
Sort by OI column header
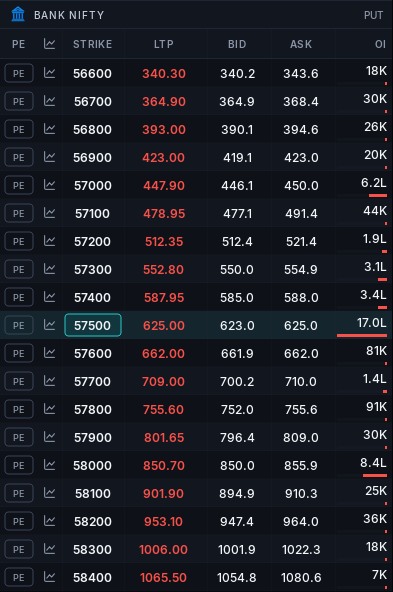[x=381, y=44]
